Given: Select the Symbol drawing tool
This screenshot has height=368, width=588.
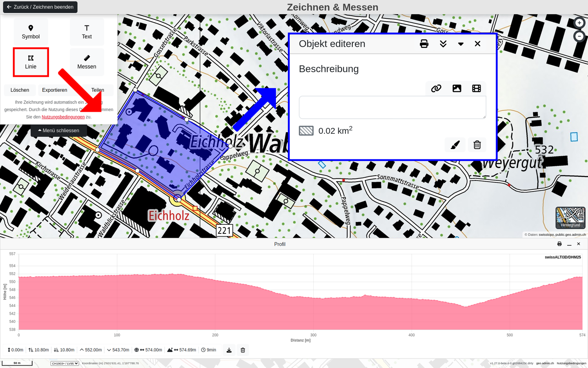Looking at the screenshot, I should 31,32.
